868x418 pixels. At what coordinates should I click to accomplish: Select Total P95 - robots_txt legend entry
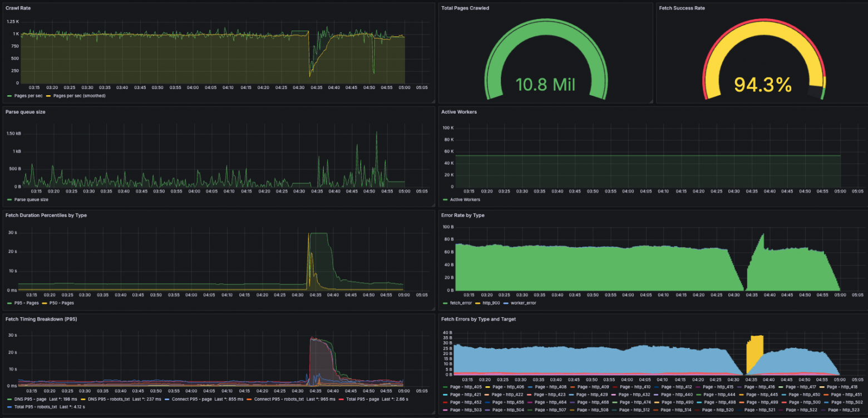point(36,407)
